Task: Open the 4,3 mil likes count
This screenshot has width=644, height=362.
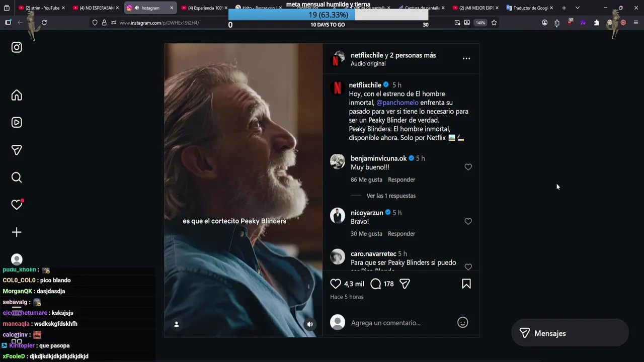Action: click(x=354, y=284)
